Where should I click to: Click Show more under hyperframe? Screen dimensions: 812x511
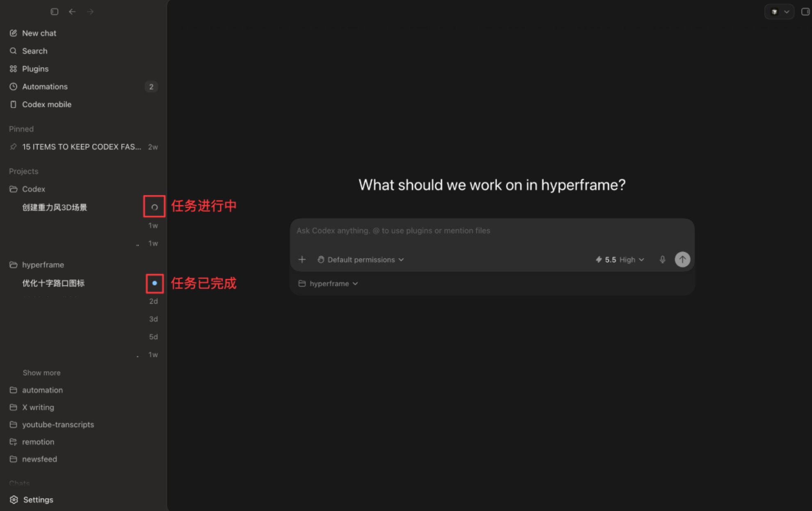(41, 373)
